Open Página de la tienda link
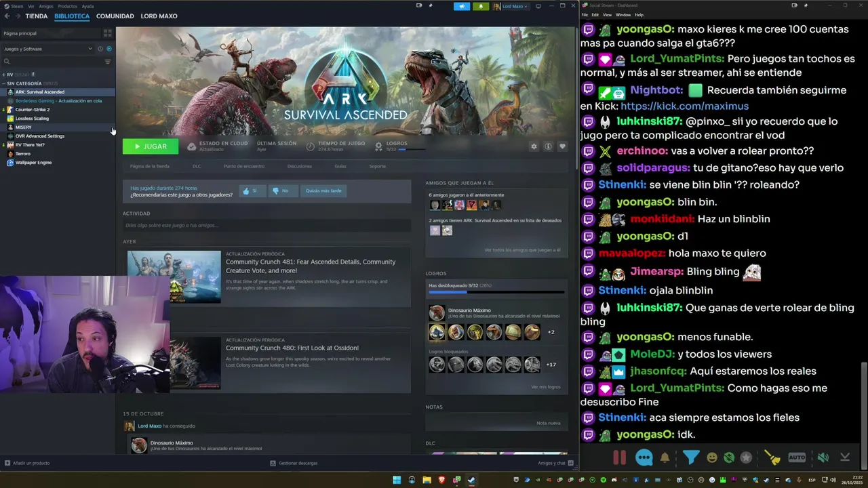 coord(150,166)
